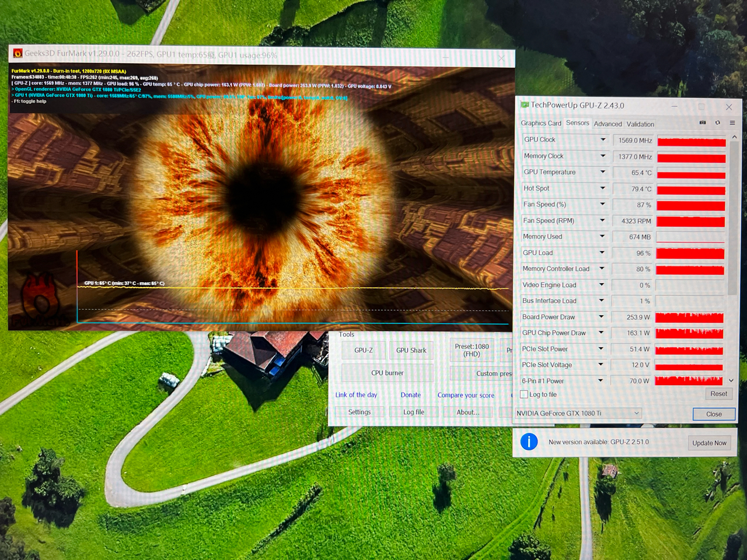The image size is (747, 560).
Task: Expand the Fan Speed (RPM) dropdown
Action: [602, 220]
